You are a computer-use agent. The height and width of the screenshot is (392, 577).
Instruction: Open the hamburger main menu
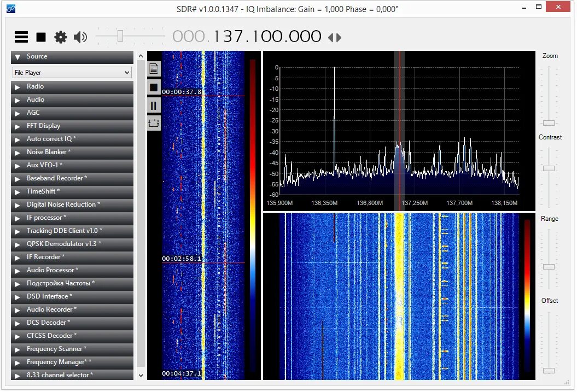pyautogui.click(x=21, y=37)
